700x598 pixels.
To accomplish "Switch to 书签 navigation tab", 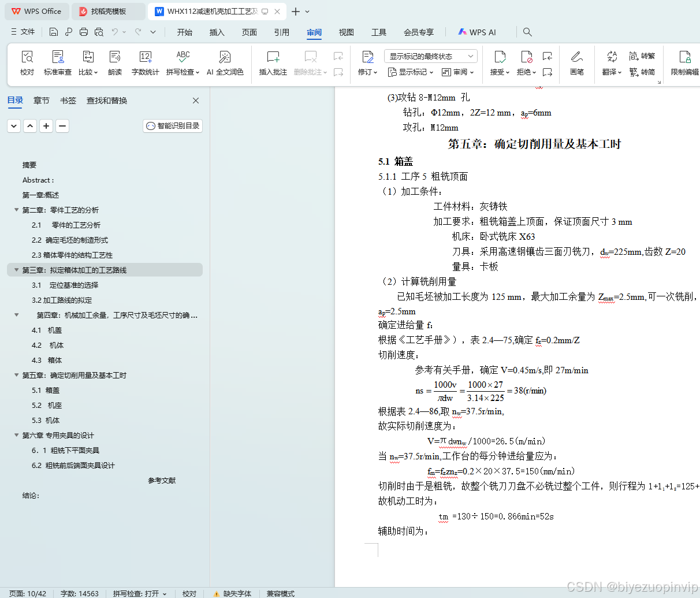I will (68, 101).
